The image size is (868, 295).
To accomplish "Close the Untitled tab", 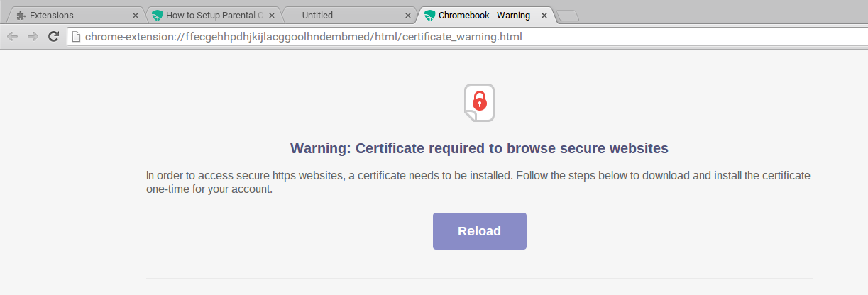I will [407, 16].
